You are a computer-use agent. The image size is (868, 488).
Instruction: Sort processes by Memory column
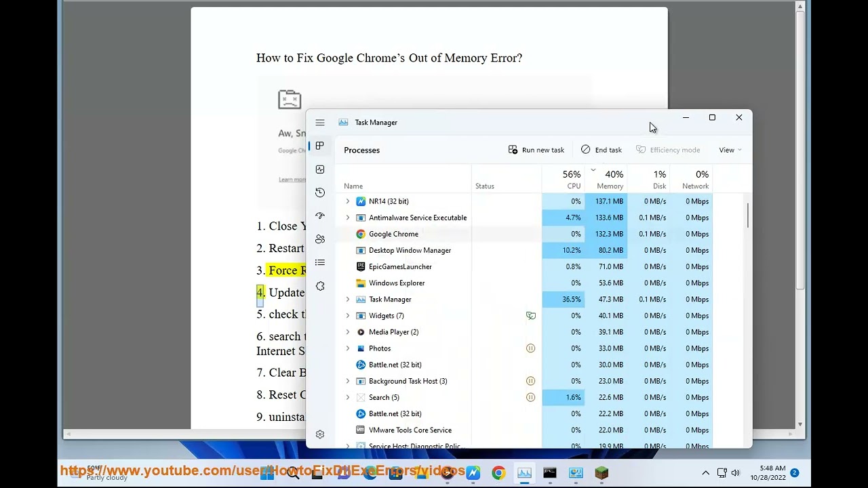(x=606, y=180)
